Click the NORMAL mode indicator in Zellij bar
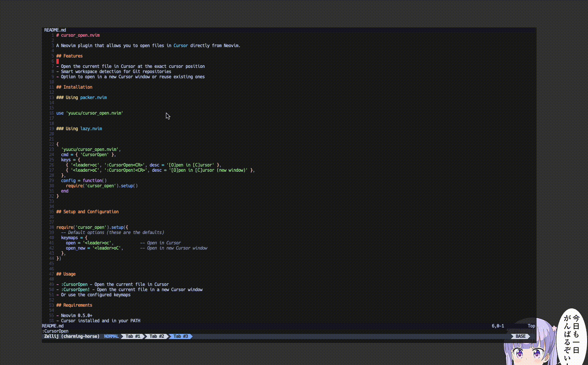588x365 pixels. coord(111,336)
